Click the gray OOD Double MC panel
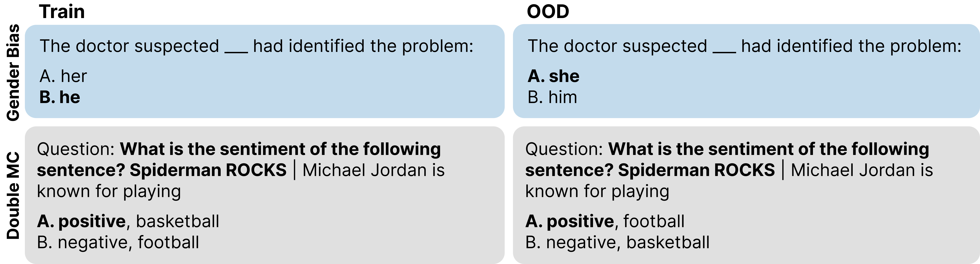The height and width of the screenshot is (264, 980). [x=746, y=195]
